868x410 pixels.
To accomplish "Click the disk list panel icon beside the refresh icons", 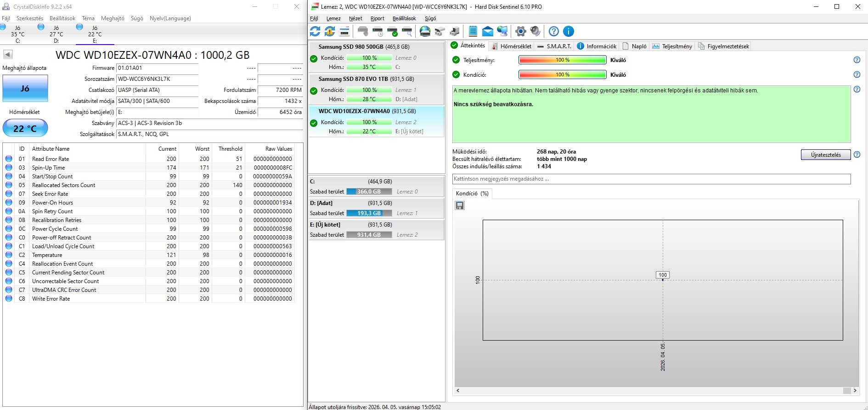I will tap(344, 31).
